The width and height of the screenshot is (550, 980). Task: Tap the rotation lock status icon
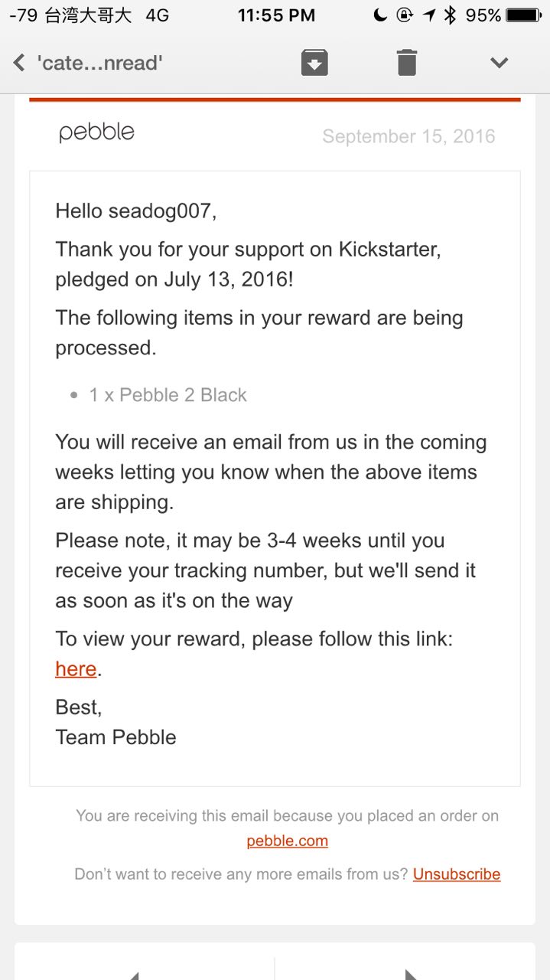click(405, 15)
